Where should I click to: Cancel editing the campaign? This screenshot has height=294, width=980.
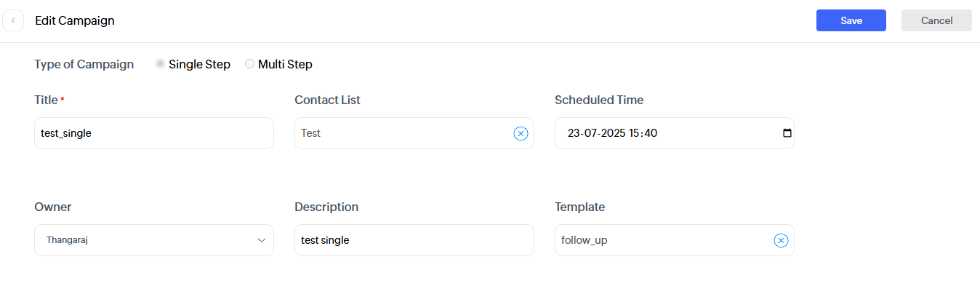coord(936,20)
